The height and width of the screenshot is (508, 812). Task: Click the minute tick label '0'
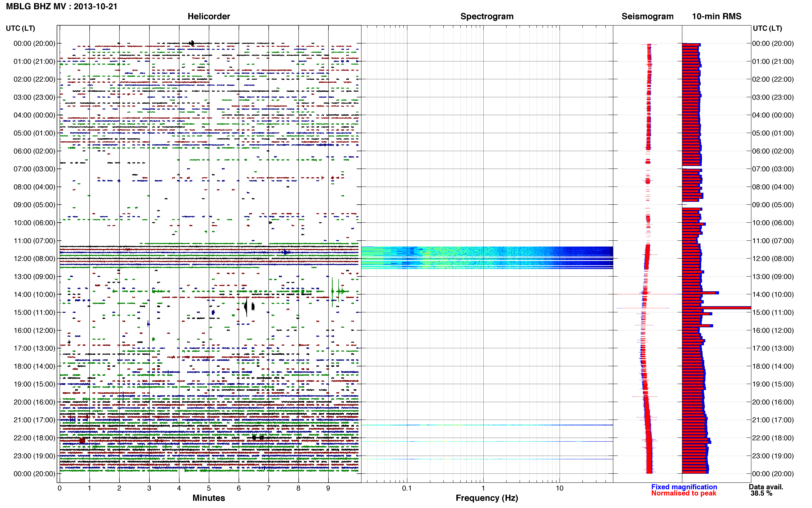59,488
